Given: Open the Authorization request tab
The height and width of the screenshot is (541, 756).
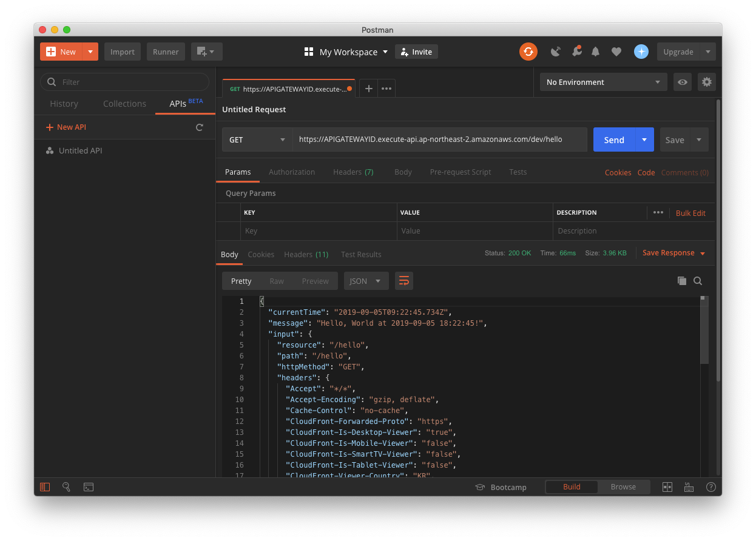Looking at the screenshot, I should tap(292, 172).
